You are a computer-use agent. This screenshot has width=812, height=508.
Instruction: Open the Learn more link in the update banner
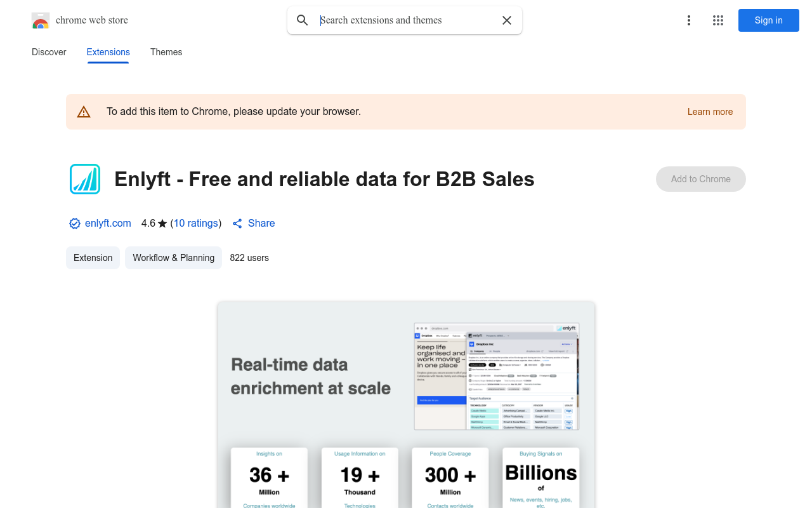click(x=710, y=112)
